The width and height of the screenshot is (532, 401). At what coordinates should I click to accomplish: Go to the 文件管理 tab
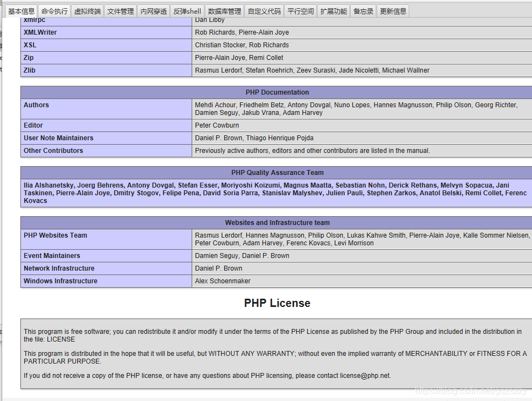coord(121,11)
